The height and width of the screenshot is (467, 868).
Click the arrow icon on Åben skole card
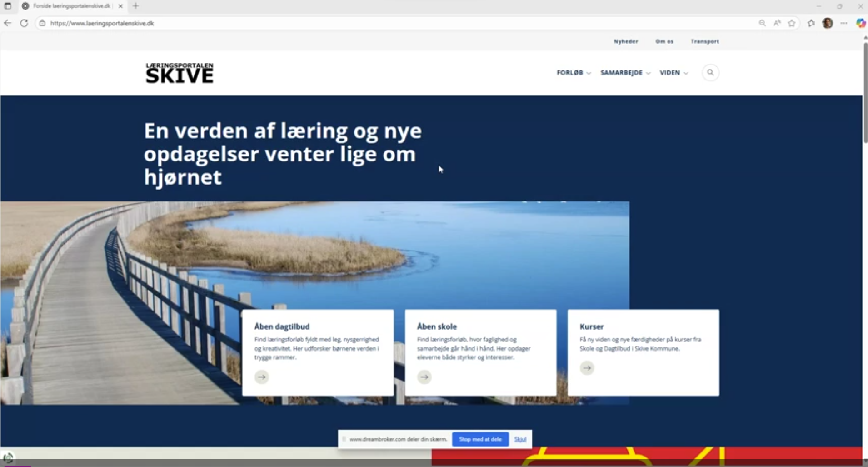(x=424, y=377)
